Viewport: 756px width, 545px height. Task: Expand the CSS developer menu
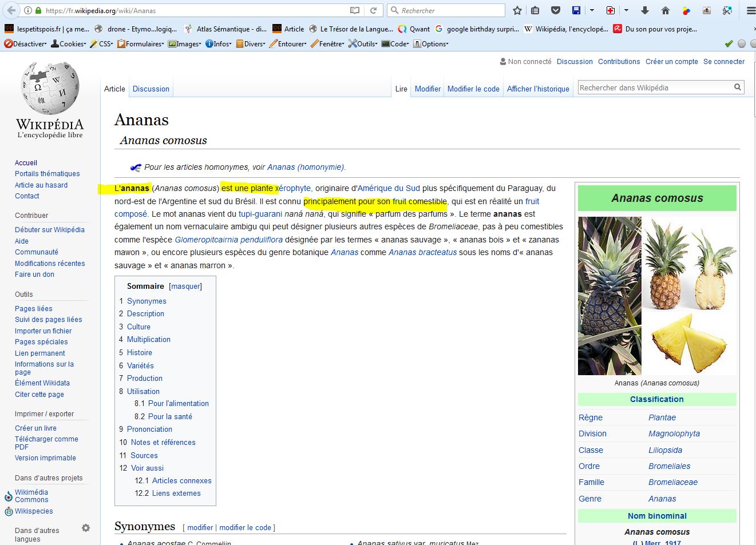click(102, 43)
